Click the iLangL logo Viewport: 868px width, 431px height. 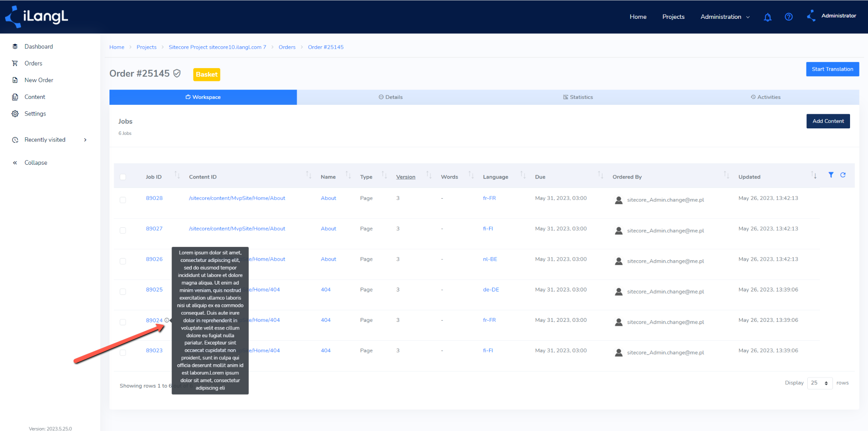[x=36, y=17]
